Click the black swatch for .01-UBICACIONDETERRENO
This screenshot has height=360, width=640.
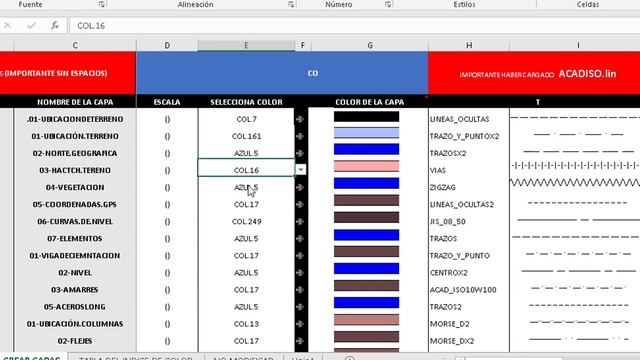(366, 117)
